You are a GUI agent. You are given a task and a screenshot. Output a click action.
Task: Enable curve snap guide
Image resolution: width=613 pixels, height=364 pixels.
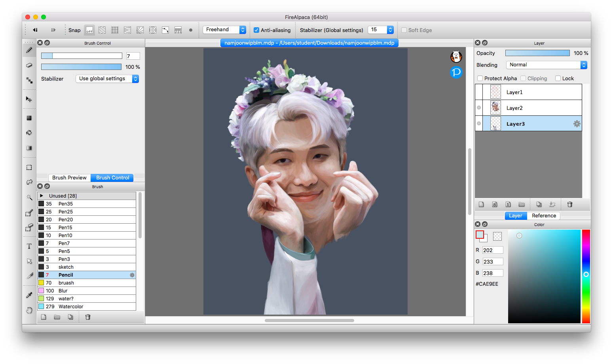click(x=165, y=30)
